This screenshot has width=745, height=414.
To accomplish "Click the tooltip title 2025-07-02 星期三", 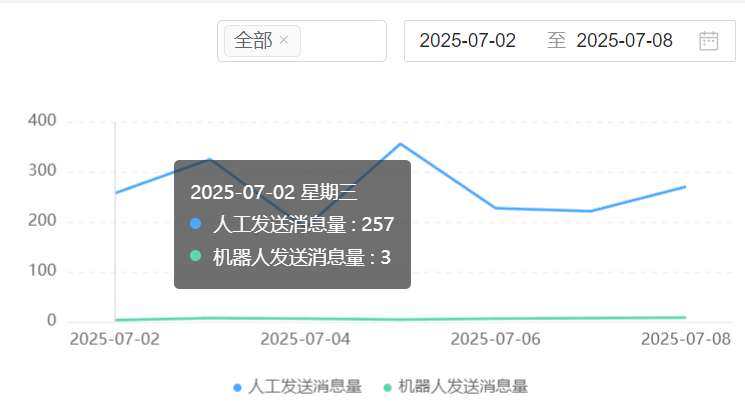I will point(274,193).
